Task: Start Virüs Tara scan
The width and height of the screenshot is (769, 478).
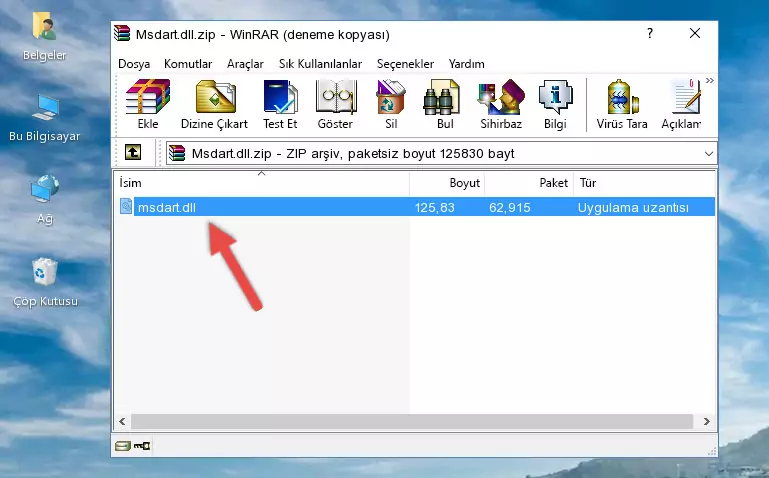Action: click(622, 104)
